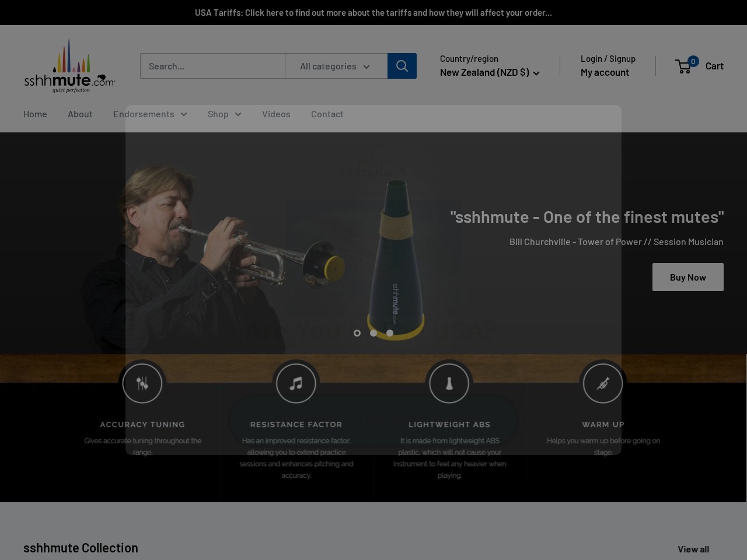747x560 pixels.
Task: Click the Lightweight ABS mute icon
Action: [x=449, y=383]
